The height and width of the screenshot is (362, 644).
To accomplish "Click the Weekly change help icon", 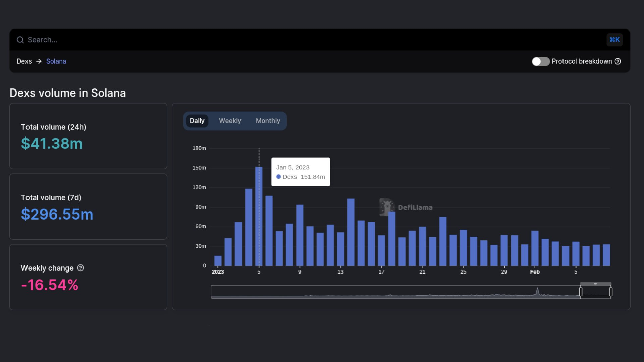I will point(80,268).
